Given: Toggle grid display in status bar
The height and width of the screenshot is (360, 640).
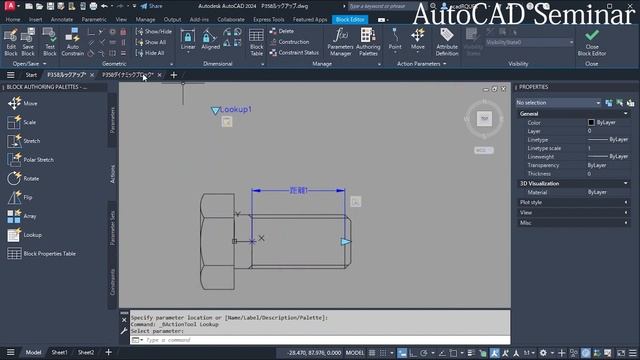Looking at the screenshot, I should click(372, 353).
